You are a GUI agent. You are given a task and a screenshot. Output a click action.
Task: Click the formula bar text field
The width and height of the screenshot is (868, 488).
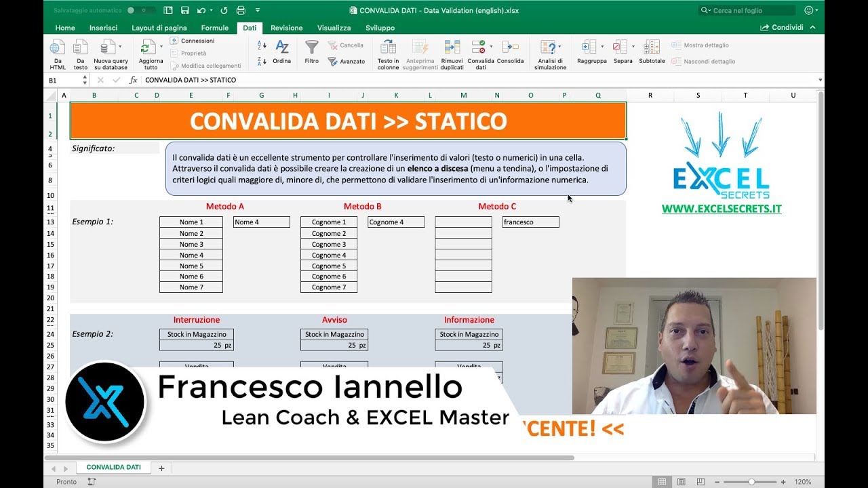[x=478, y=80]
